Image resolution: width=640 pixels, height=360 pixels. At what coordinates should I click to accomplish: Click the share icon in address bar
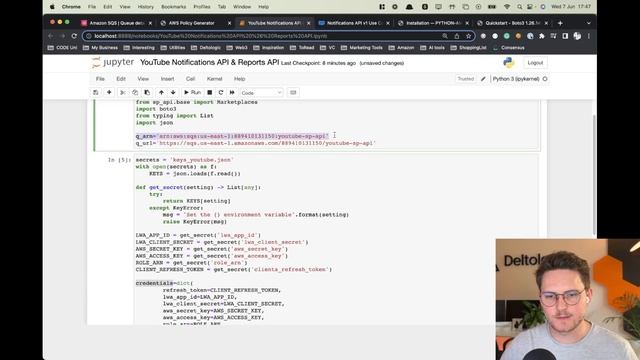(457, 36)
